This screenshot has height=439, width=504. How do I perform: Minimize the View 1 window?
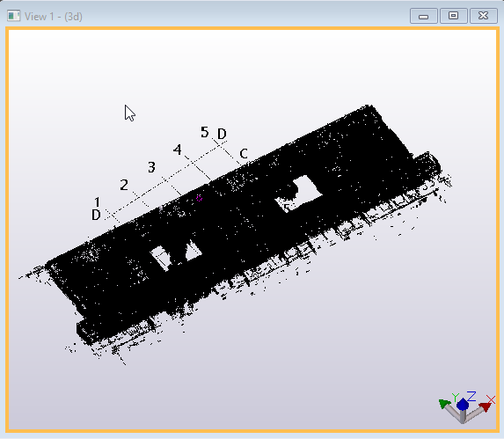[424, 16]
